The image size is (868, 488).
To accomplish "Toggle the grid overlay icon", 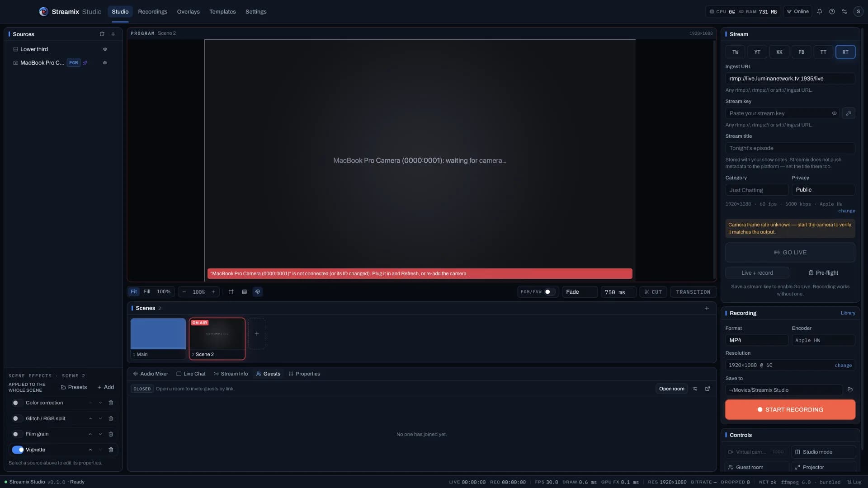I will 244,292.
